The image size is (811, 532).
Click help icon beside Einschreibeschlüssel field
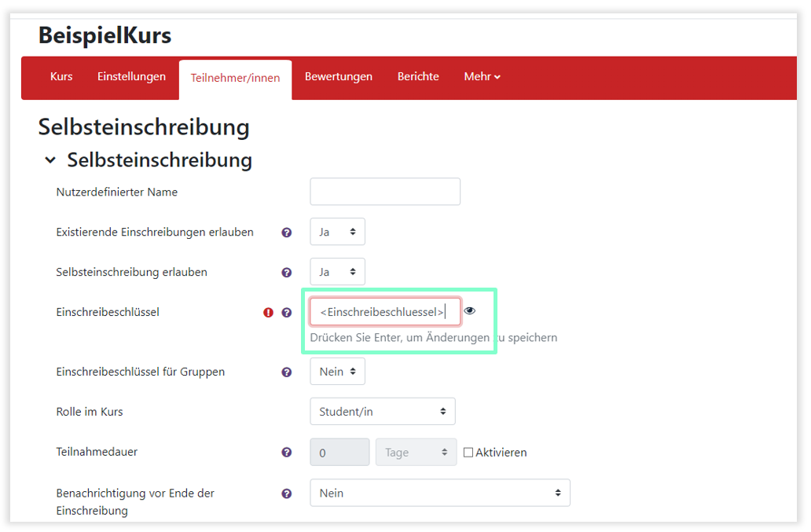(x=287, y=313)
